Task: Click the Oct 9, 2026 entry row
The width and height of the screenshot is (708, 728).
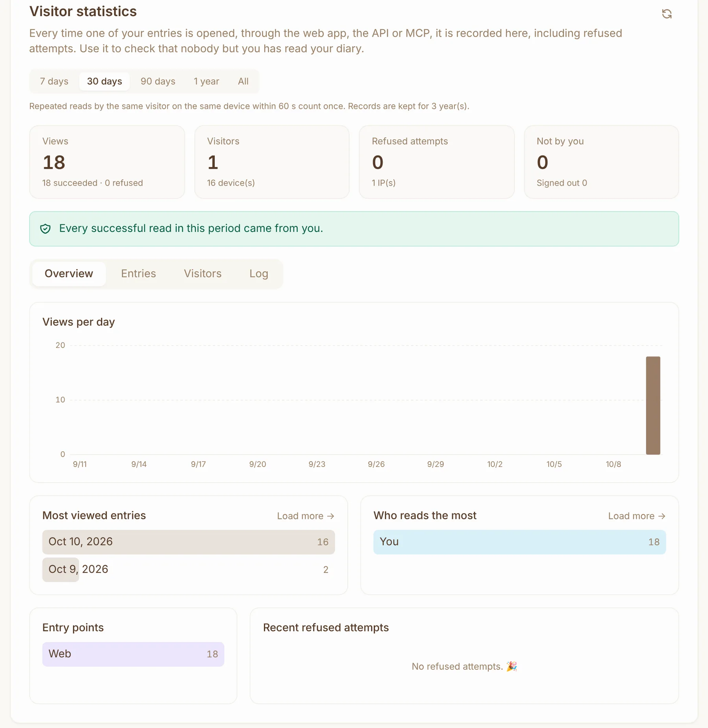Action: pos(188,570)
